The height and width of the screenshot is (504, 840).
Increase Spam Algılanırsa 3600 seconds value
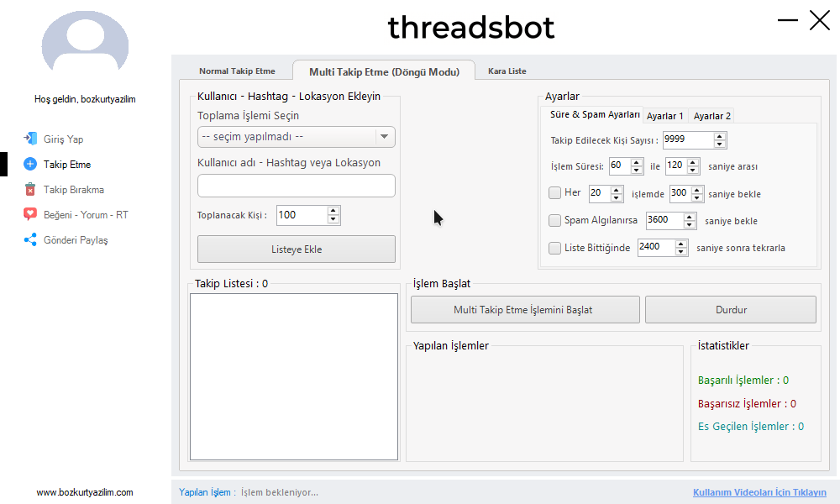point(690,217)
